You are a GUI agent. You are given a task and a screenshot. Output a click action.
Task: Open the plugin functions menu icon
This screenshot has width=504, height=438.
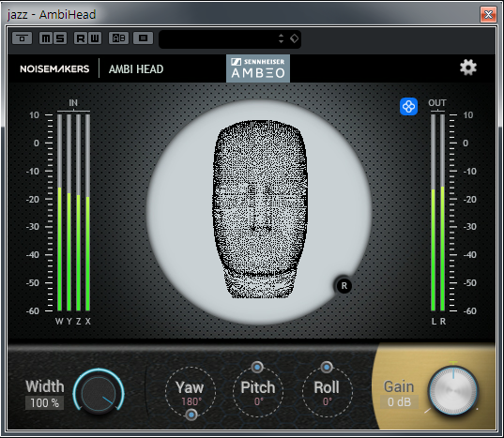pos(143,38)
